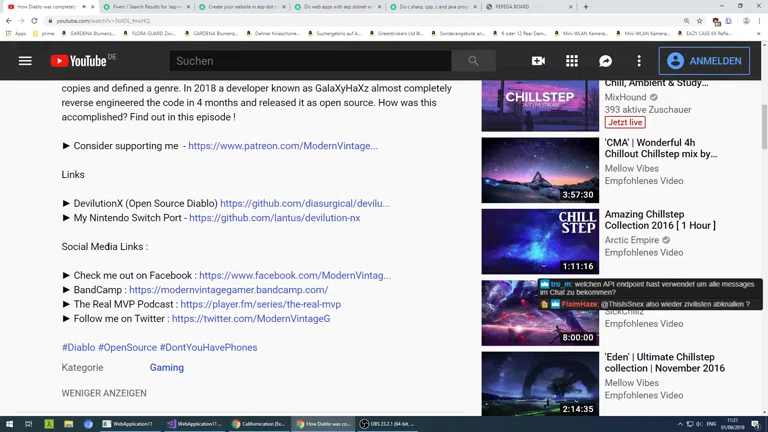Open Task View in the taskbar
Image resolution: width=768 pixels, height=432 pixels.
click(x=28, y=424)
